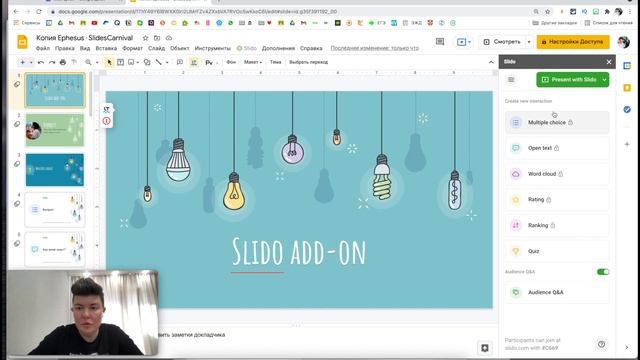640x360 pixels.
Task: Click Выбрать переход transition button
Action: tap(309, 62)
